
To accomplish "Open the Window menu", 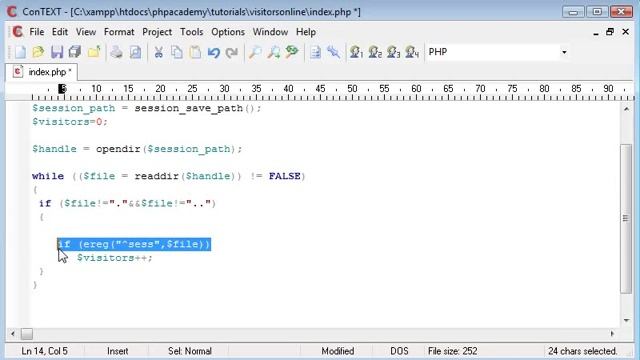I will [270, 32].
